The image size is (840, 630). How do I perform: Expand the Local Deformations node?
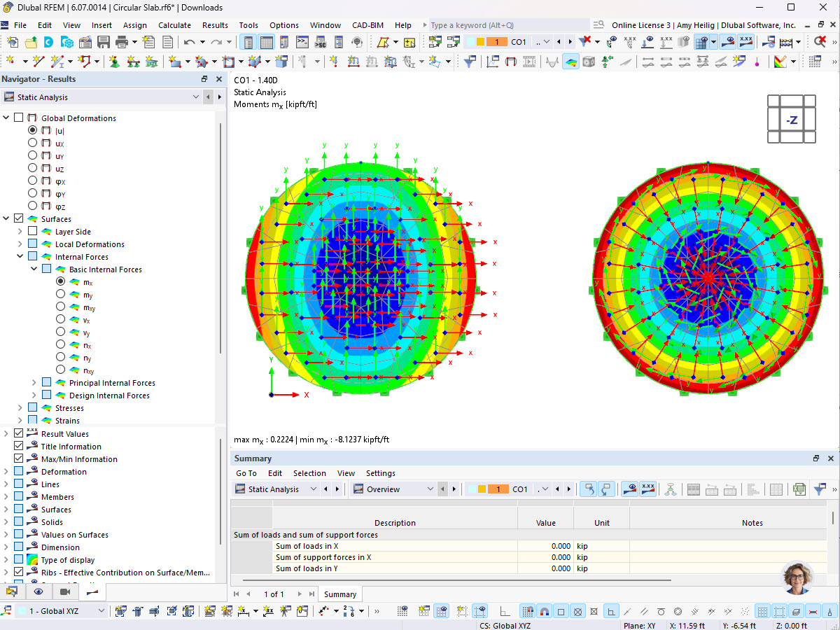(x=20, y=244)
